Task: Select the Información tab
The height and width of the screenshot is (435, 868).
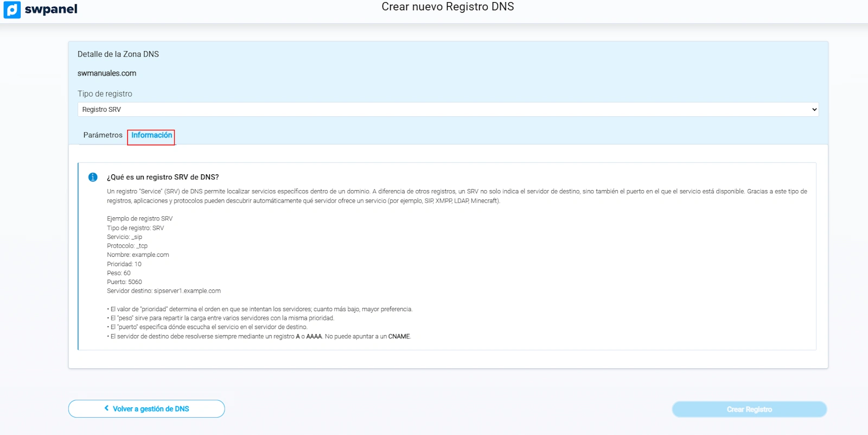Action: 151,135
